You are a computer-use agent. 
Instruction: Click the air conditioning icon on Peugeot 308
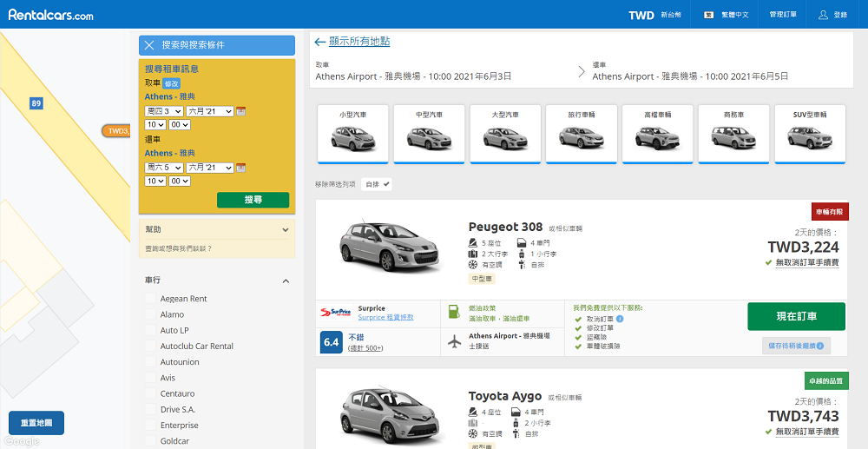473,265
